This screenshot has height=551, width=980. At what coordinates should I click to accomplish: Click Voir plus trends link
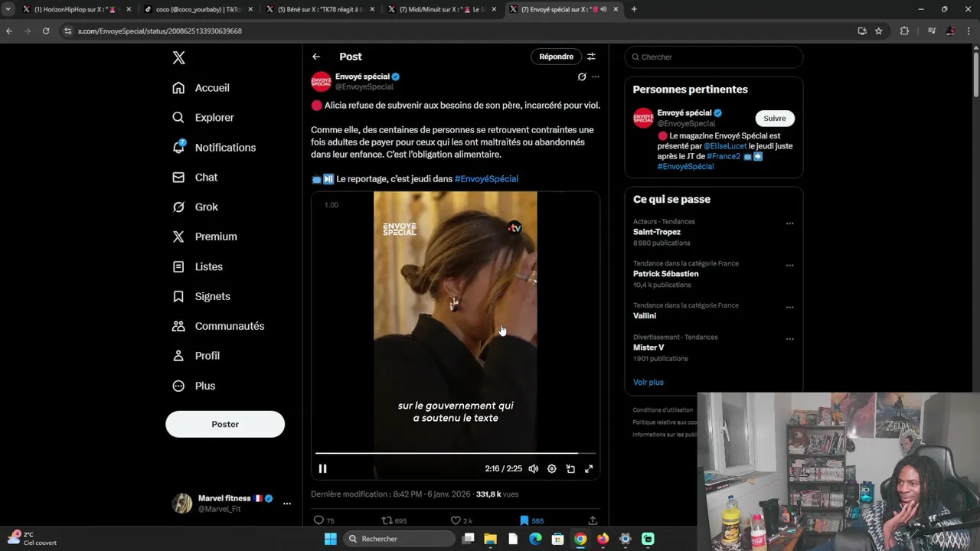pos(648,383)
